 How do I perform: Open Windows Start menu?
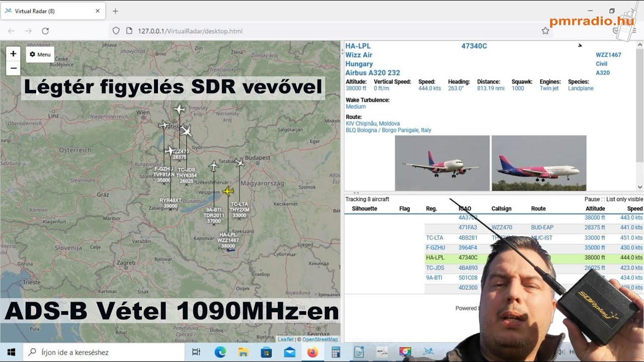point(11,352)
